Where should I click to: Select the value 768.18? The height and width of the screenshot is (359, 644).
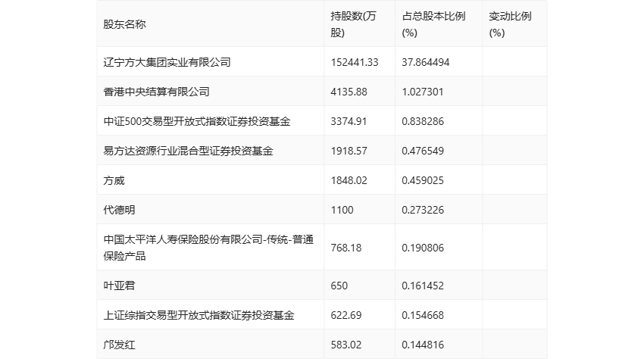click(345, 248)
